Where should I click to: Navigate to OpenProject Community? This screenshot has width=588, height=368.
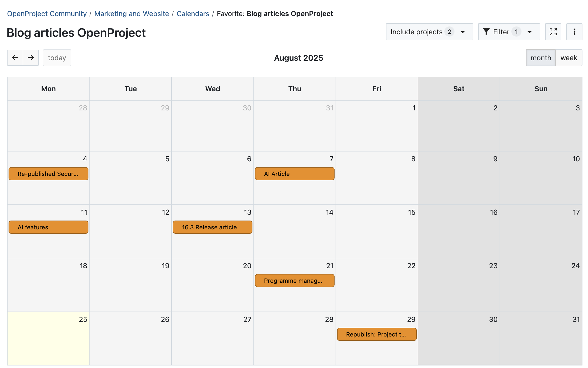(x=47, y=14)
